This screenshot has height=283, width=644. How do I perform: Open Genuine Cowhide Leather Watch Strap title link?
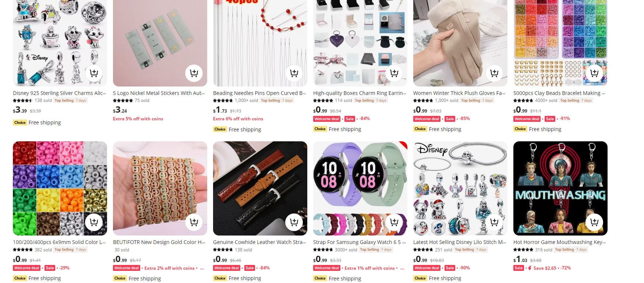click(x=259, y=242)
